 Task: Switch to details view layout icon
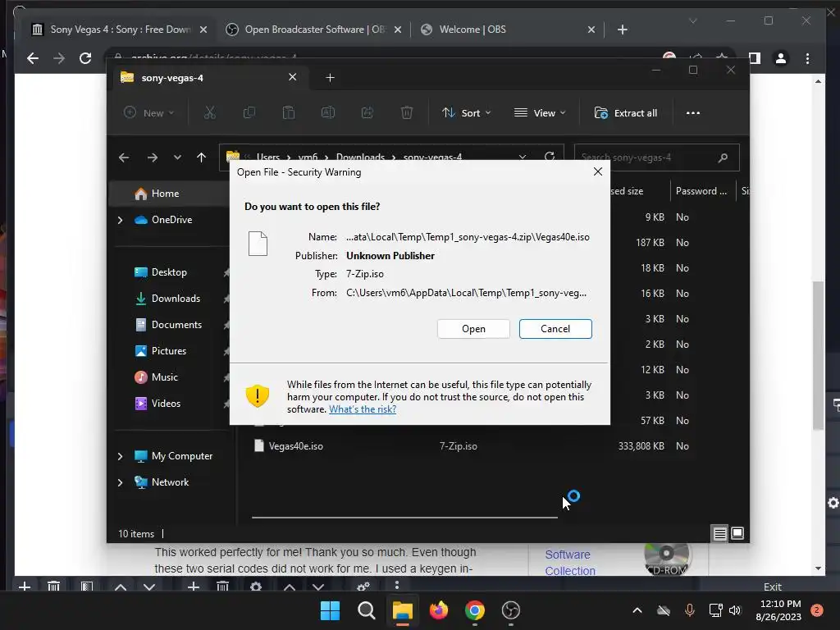[x=720, y=533]
